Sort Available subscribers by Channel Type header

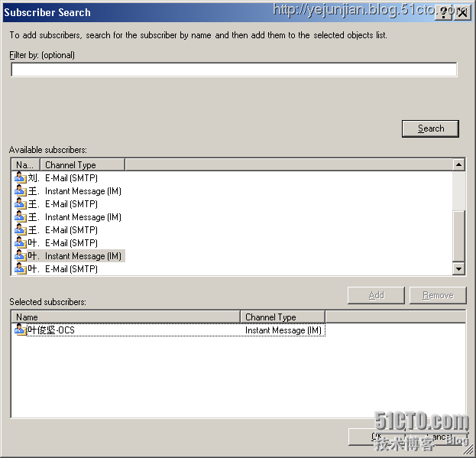click(x=83, y=165)
